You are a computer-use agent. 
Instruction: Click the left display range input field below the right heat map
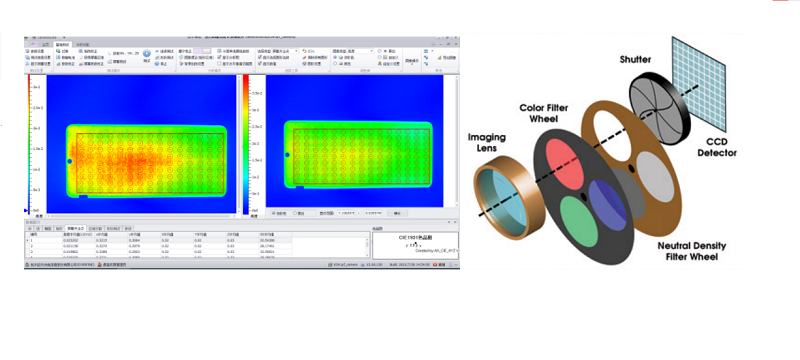coord(346,213)
